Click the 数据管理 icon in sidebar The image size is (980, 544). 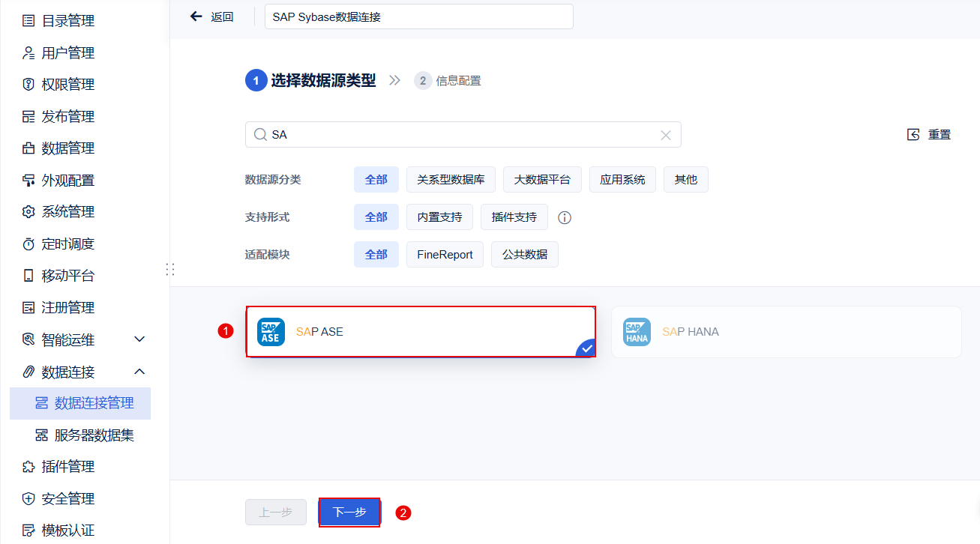tap(28, 148)
